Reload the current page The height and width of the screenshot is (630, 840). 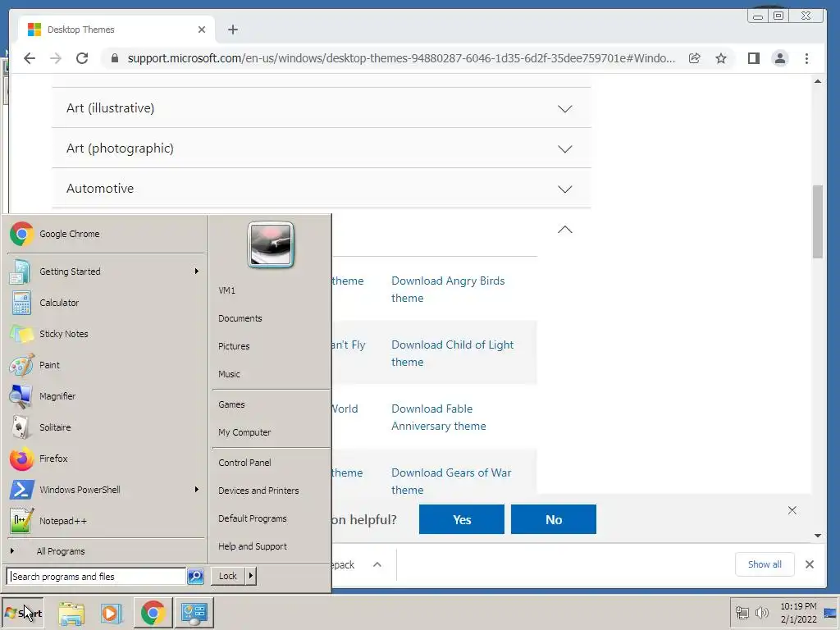point(82,58)
